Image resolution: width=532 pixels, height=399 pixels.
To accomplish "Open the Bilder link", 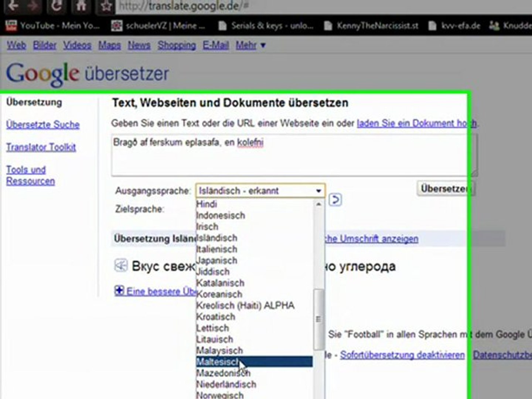I will pos(45,45).
